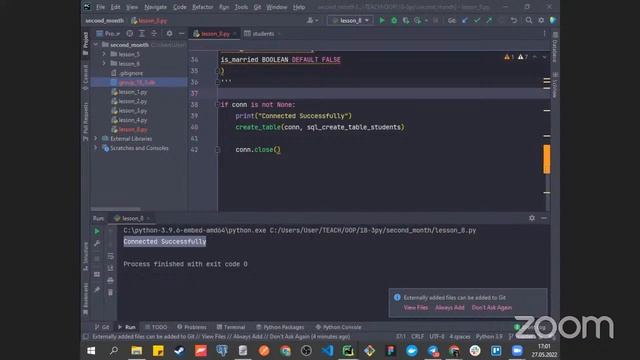Click expand all icon in Project panel
The width and height of the screenshot is (640, 360).
tap(142, 34)
